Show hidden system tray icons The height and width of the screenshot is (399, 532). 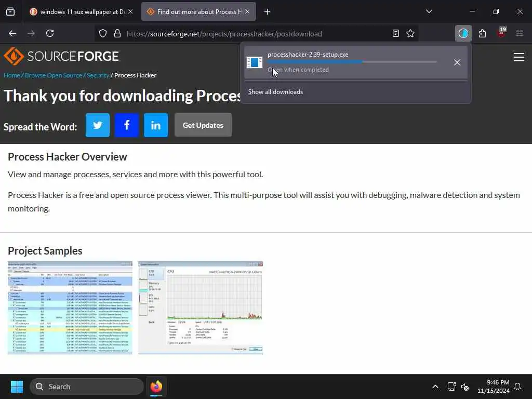pos(435,387)
